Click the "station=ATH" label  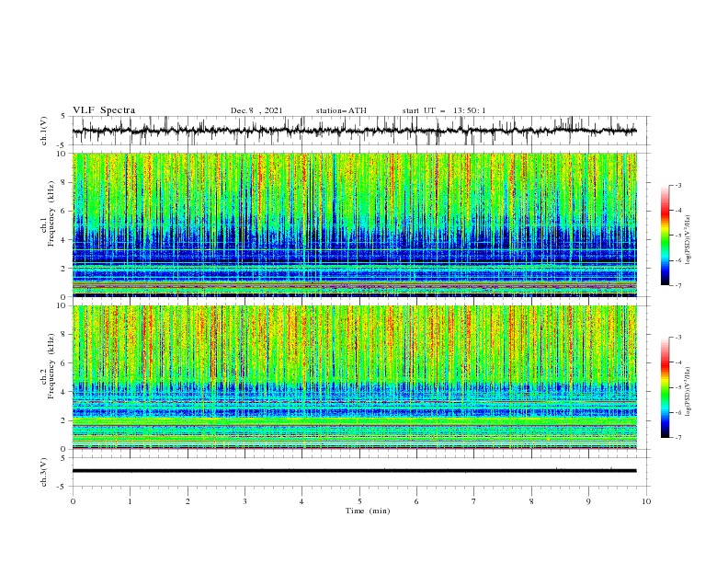click(x=341, y=110)
